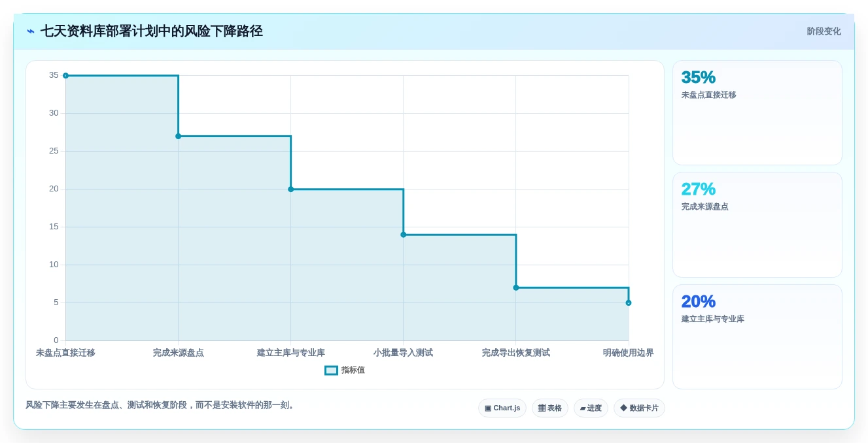Viewport: 868px width, 443px height.
Task: Click the data point at value 20
Action: 291,189
